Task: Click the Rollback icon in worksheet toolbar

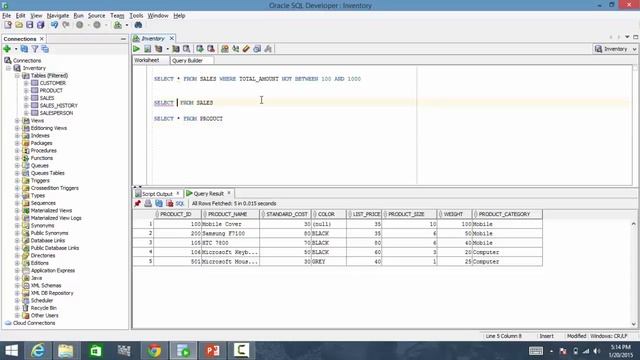Action: [x=211, y=49]
